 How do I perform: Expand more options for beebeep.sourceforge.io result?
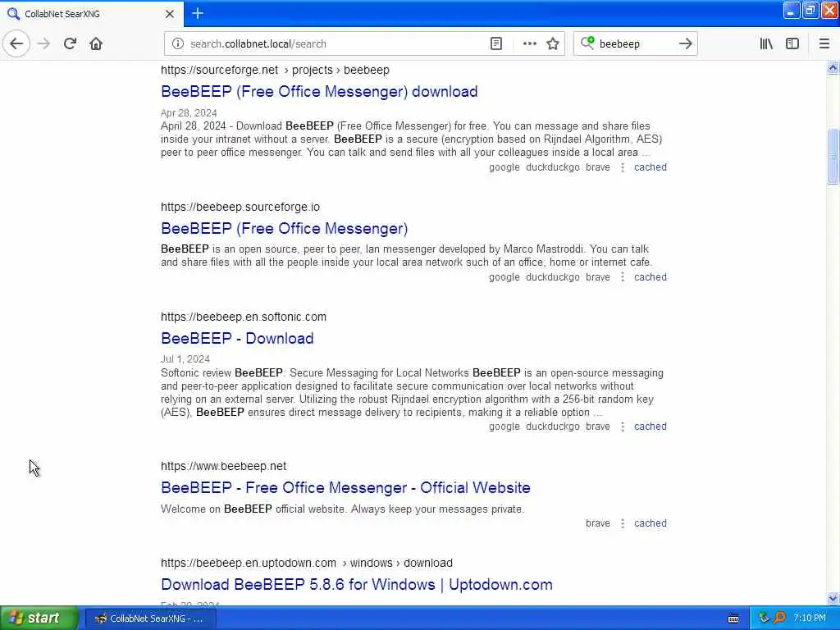(622, 277)
